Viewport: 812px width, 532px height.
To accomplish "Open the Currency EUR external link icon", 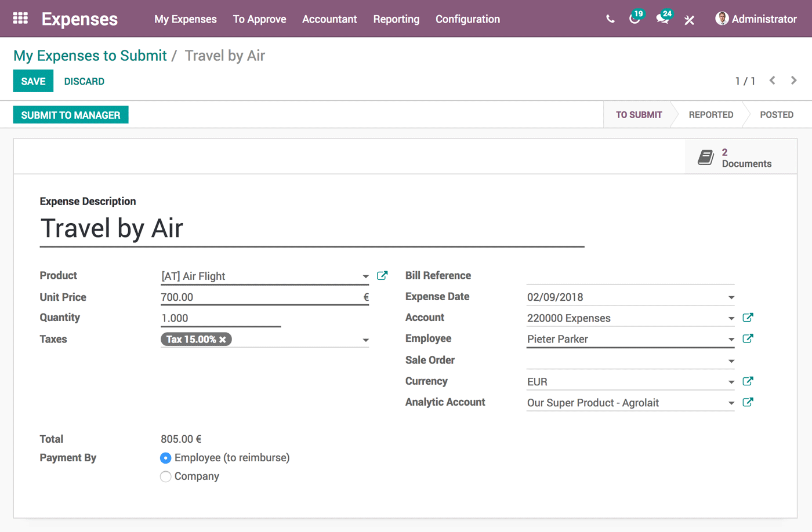I will [x=748, y=381].
